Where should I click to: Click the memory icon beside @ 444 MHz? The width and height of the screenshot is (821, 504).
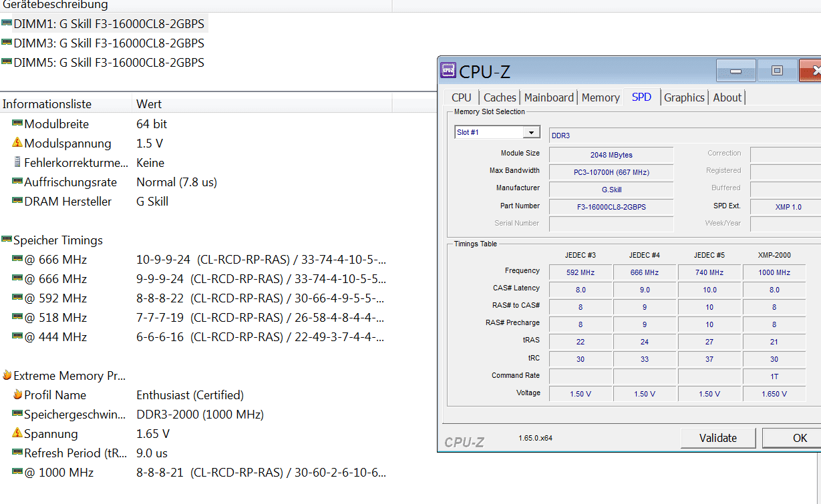[x=17, y=336]
